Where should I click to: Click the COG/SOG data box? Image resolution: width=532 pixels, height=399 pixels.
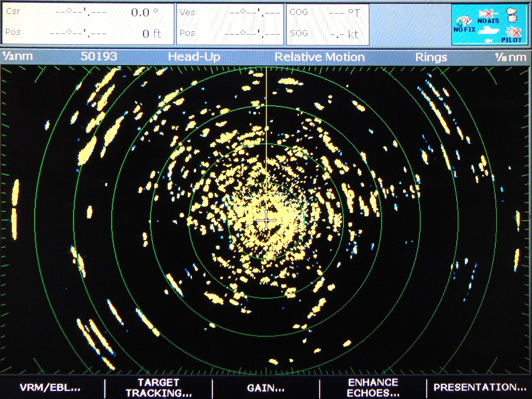[x=327, y=24]
